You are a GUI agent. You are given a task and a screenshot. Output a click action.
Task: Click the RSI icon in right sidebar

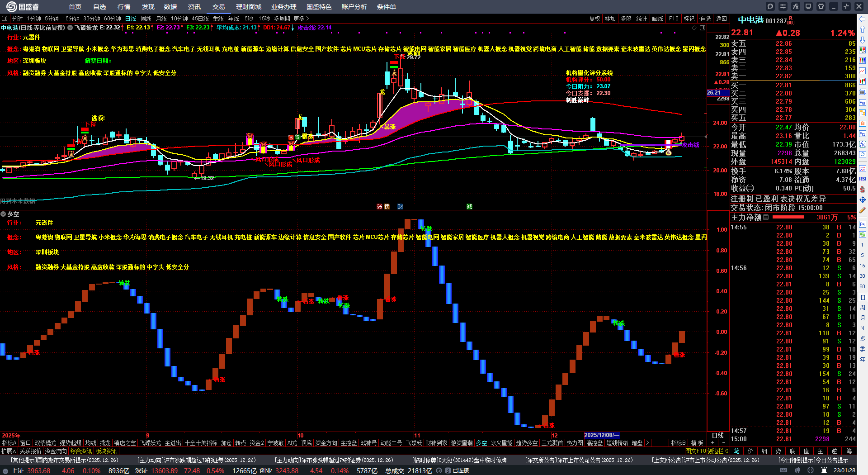(863, 179)
